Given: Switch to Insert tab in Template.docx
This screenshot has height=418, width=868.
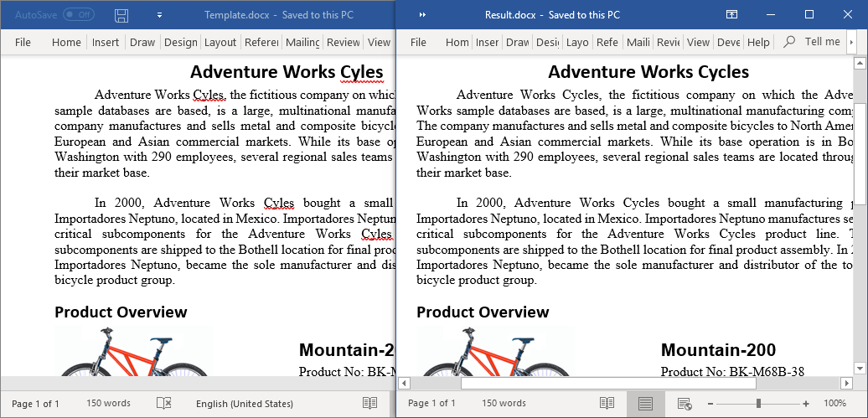Looking at the screenshot, I should pos(106,42).
